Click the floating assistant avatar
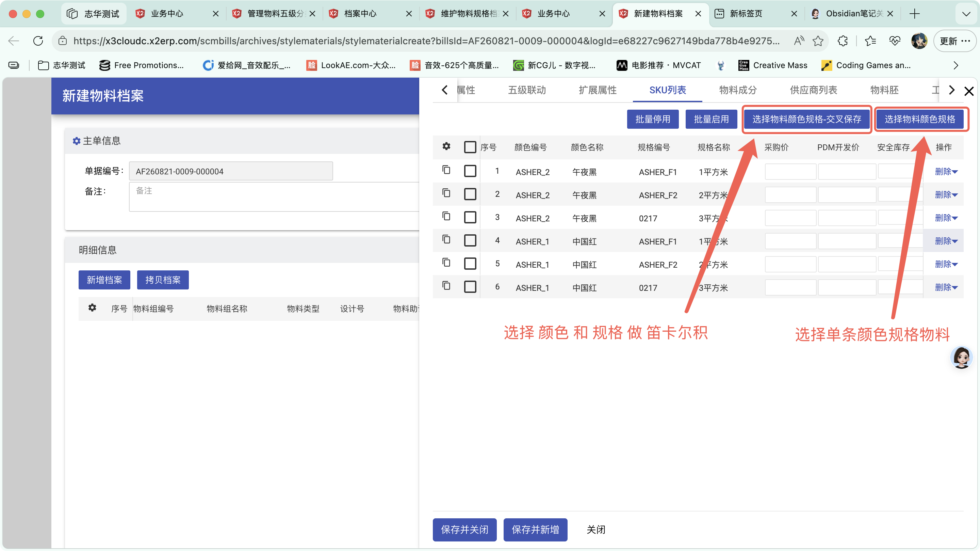The image size is (980, 551). pos(961,357)
